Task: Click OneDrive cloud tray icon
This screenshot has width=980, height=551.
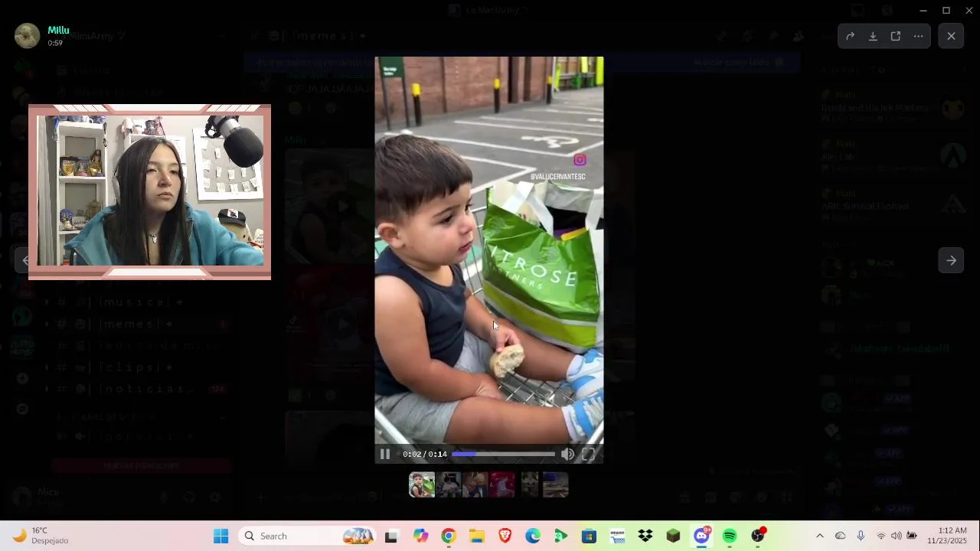Action: coord(841,536)
